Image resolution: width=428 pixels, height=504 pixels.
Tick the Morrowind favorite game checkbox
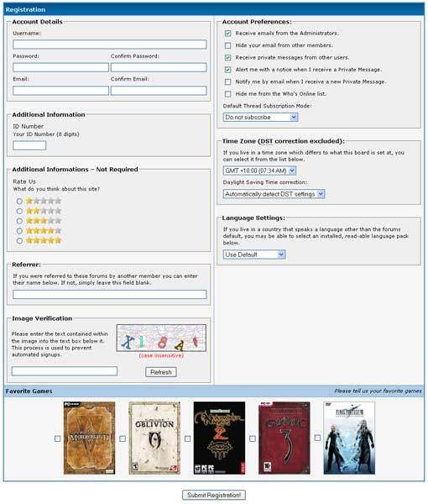point(57,438)
